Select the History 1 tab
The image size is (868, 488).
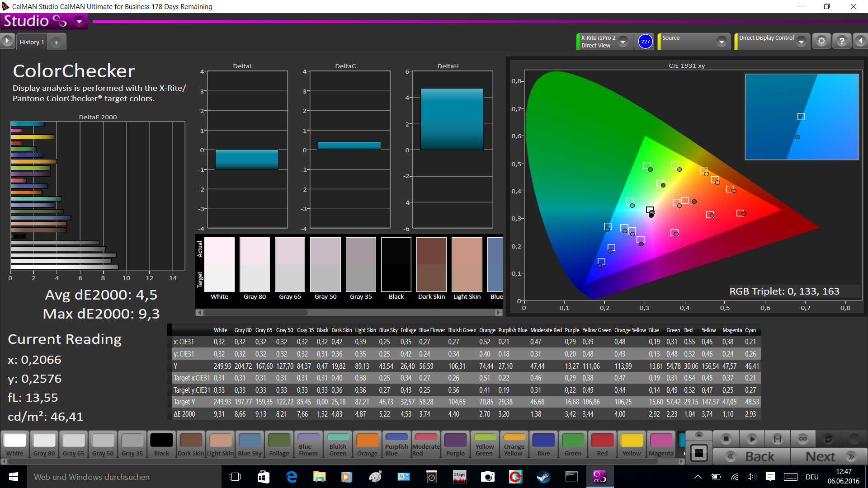pyautogui.click(x=32, y=42)
